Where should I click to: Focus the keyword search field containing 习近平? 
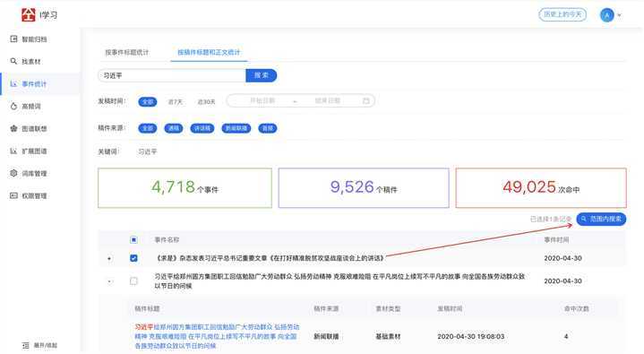172,75
